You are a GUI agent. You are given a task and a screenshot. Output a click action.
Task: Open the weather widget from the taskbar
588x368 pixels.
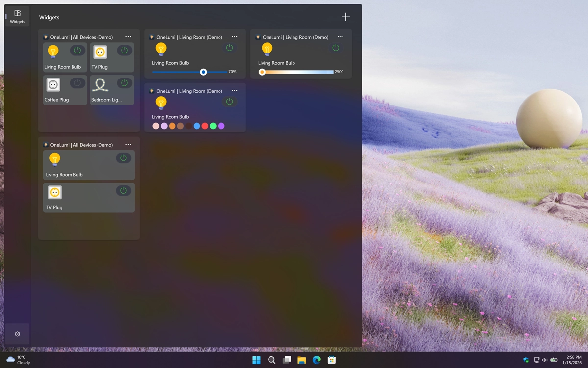pyautogui.click(x=18, y=360)
